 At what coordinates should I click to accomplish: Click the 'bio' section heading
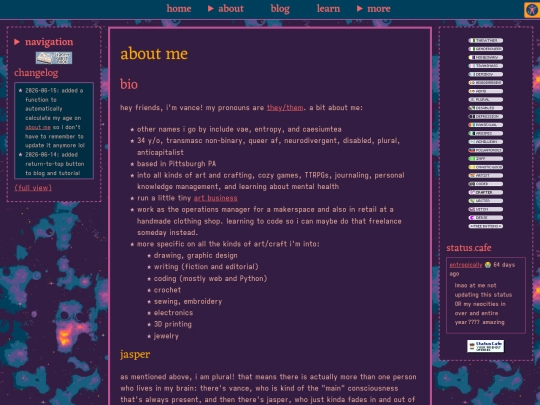tap(129, 84)
